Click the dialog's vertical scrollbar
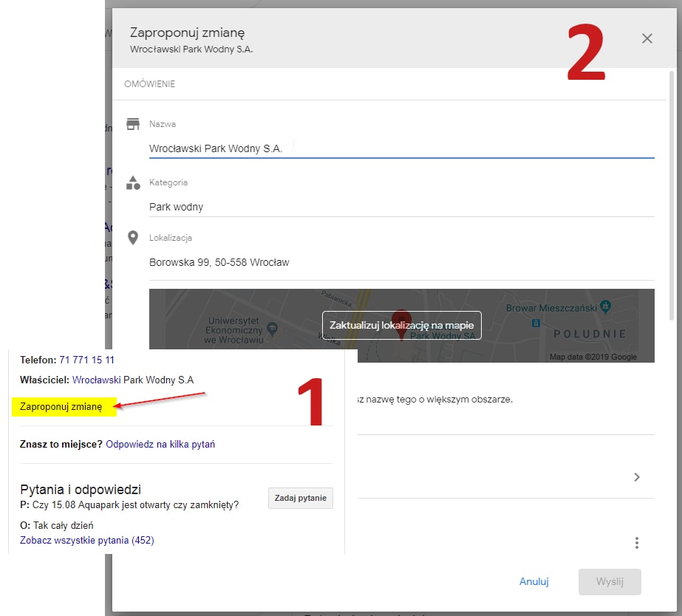The image size is (682, 616). click(672, 196)
